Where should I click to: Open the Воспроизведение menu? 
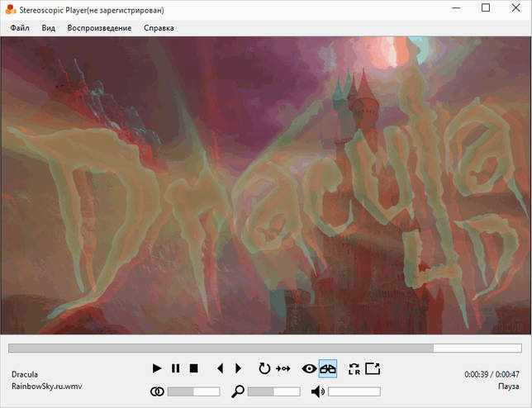[99, 28]
